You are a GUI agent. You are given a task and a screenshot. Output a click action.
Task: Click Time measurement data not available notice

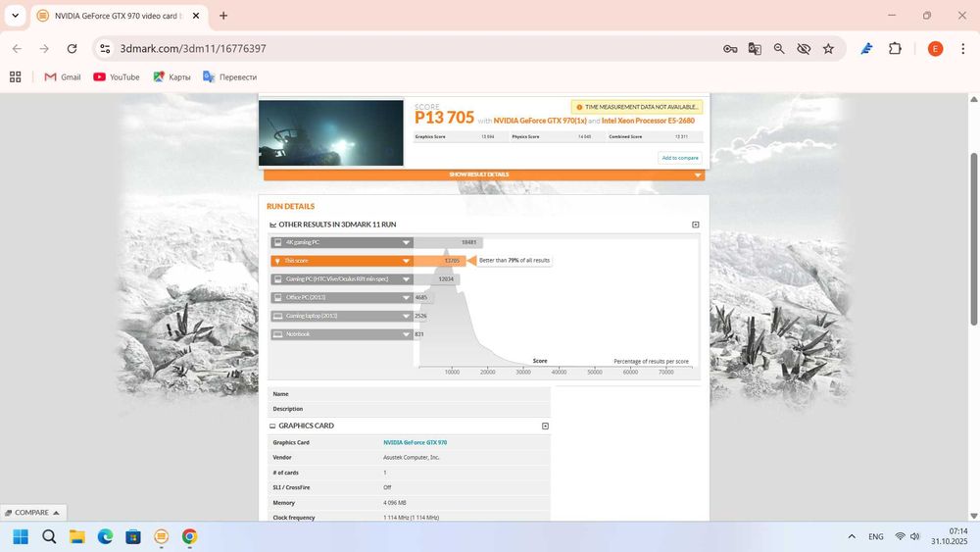[637, 107]
